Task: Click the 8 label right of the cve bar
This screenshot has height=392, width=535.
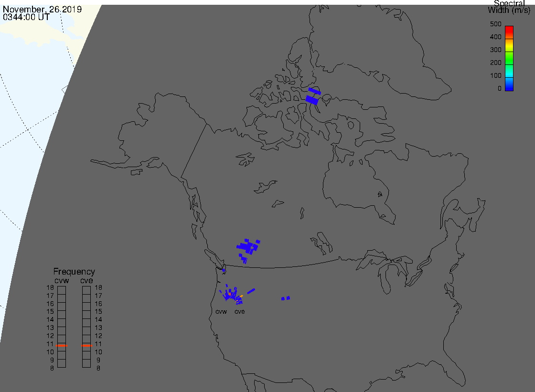Action: click(x=98, y=369)
